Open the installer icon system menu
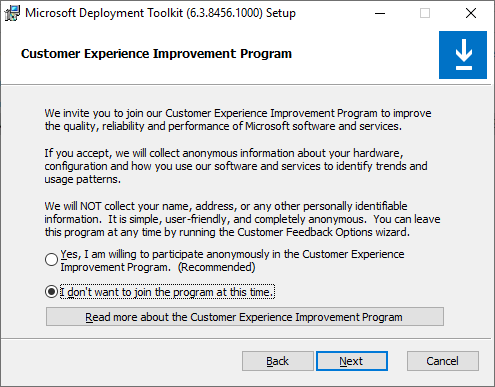Image resolution: width=495 pixels, height=387 pixels. 12,13
